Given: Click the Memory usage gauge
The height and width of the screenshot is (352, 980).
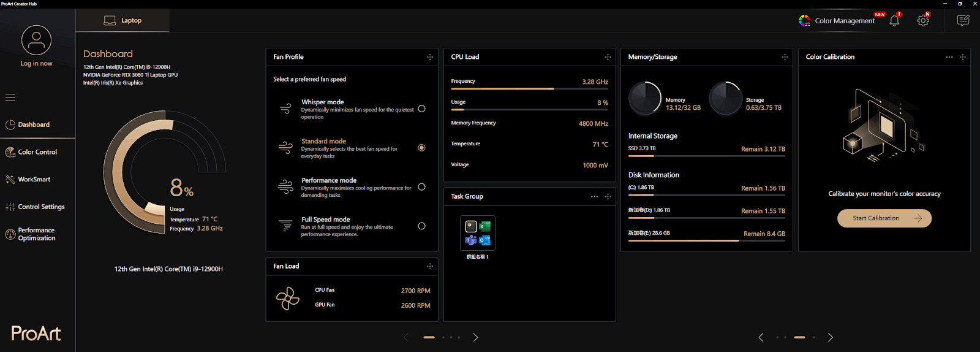Looking at the screenshot, I should pyautogui.click(x=645, y=99).
